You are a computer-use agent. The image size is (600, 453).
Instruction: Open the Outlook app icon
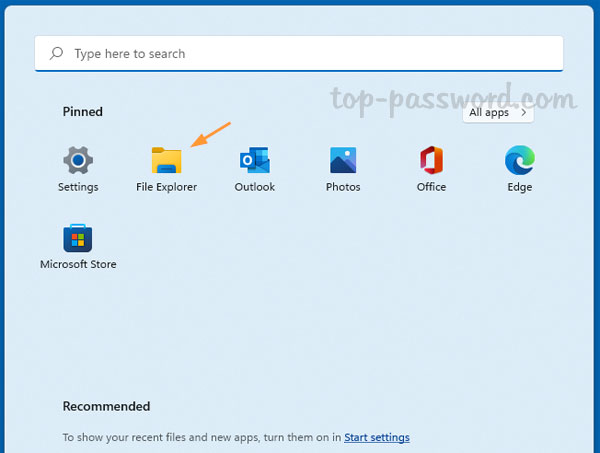pyautogui.click(x=254, y=160)
